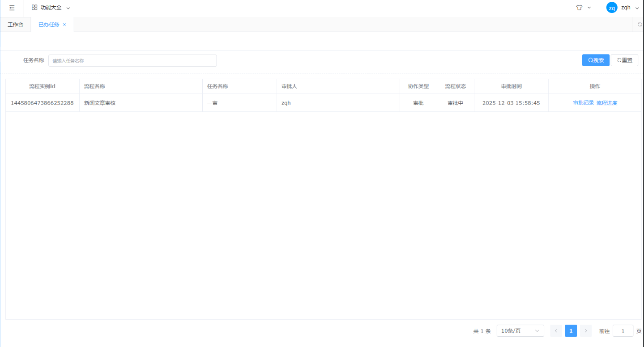View 流程进度 for the 新闻文章审核 row
The width and height of the screenshot is (644, 347).
click(607, 103)
